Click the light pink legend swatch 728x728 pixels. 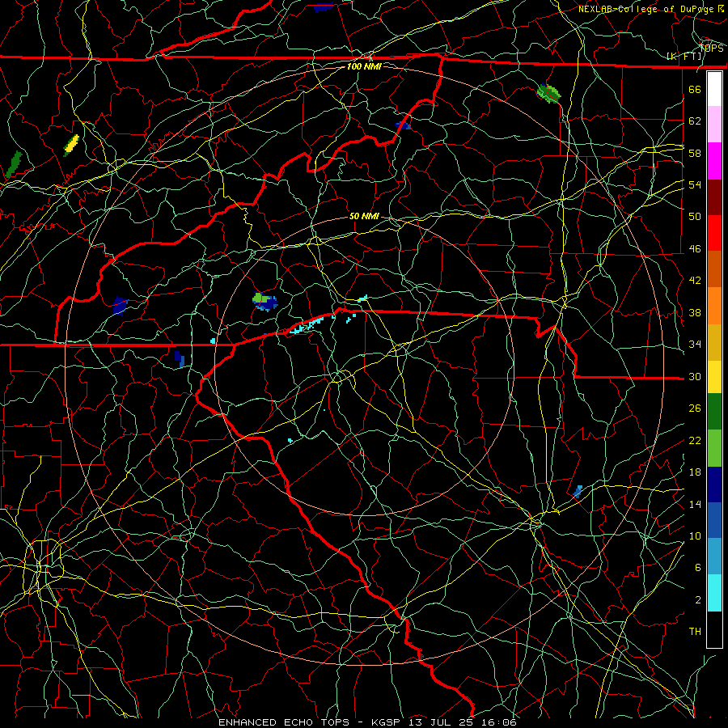tap(714, 125)
